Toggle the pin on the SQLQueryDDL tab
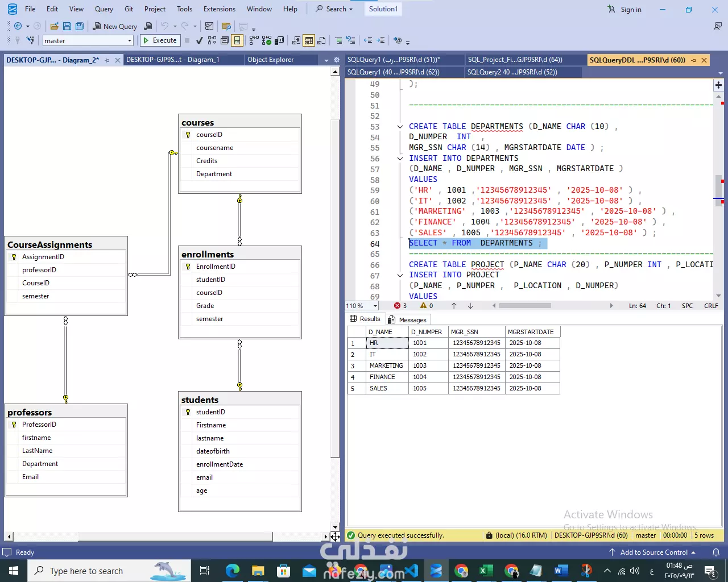728x582 pixels. (x=693, y=60)
